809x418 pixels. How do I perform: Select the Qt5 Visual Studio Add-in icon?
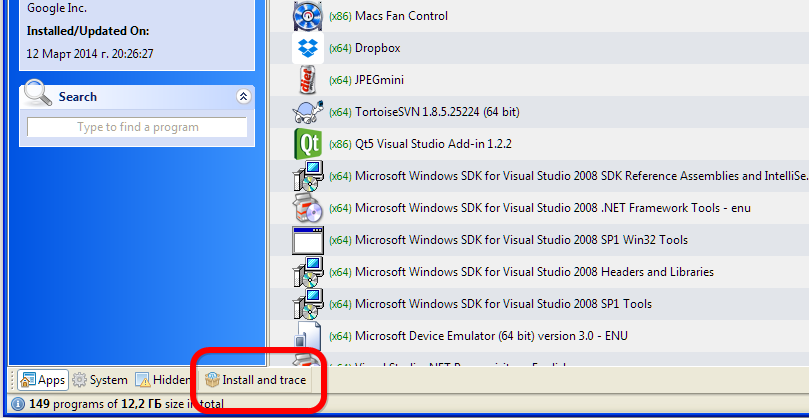point(308,144)
